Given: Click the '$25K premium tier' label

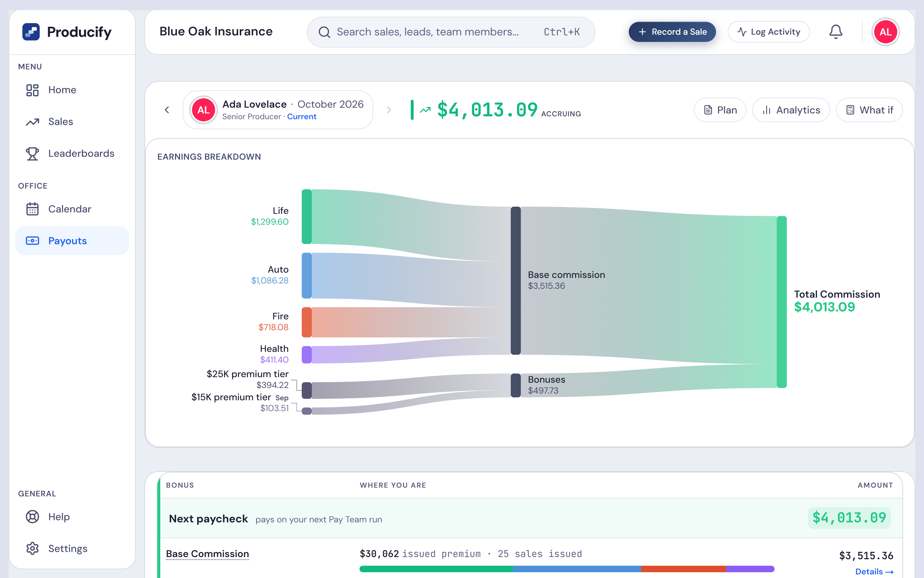Looking at the screenshot, I should (x=247, y=374).
